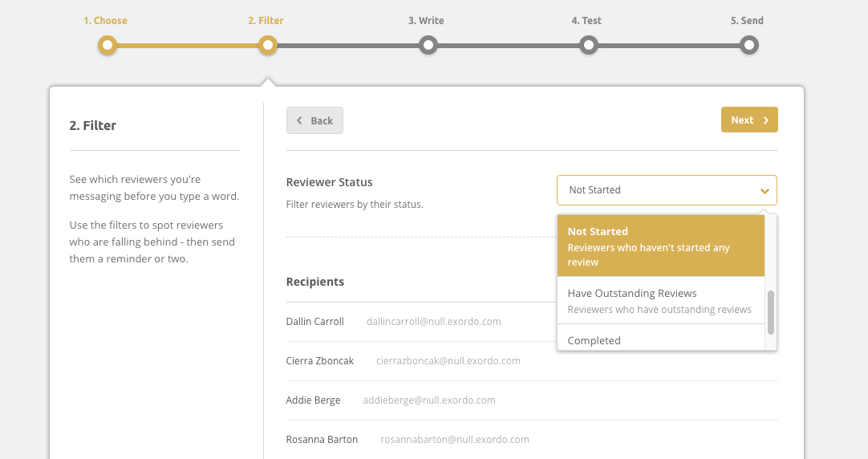Screen dimensions: 868x459
Task: Click 'Filter reviewers by their status.' description
Action: (355, 205)
